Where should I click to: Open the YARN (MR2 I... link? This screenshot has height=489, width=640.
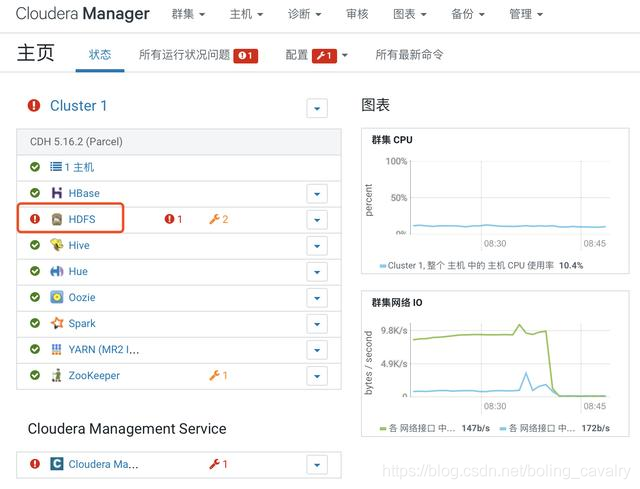104,349
